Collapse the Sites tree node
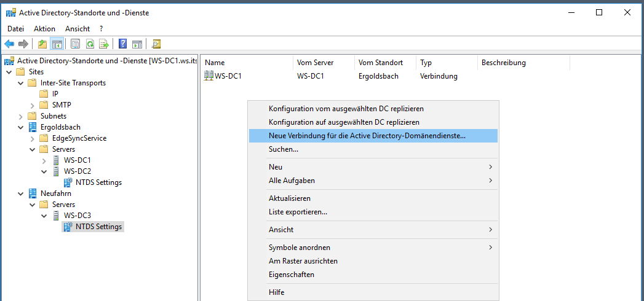This screenshot has width=644, height=301. pyautogui.click(x=9, y=72)
